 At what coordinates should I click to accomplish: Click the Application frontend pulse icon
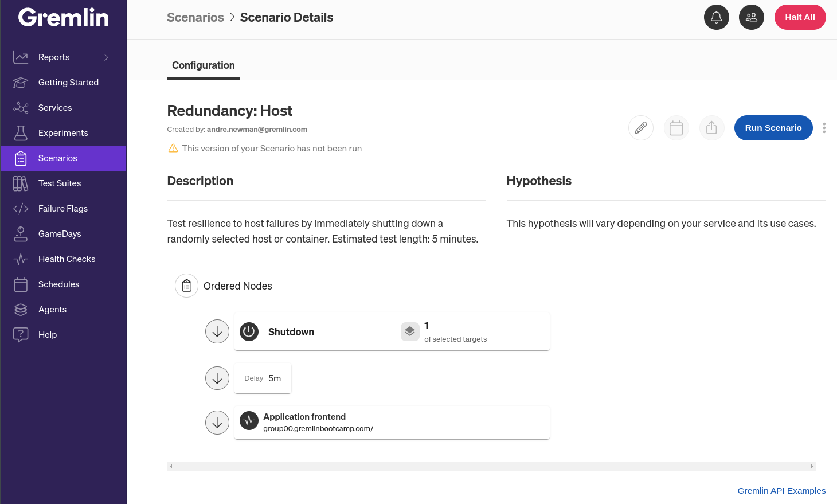click(x=249, y=421)
